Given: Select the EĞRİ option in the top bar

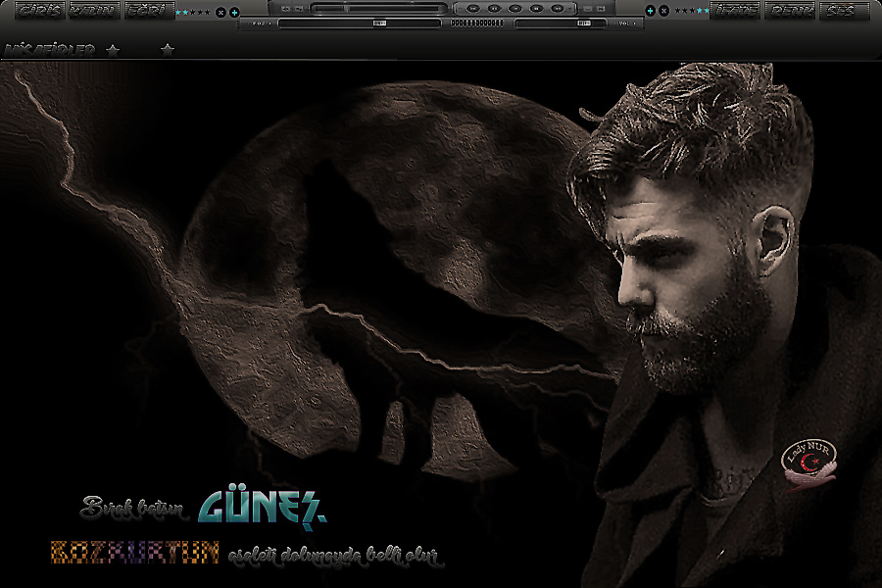Looking at the screenshot, I should tap(147, 11).
